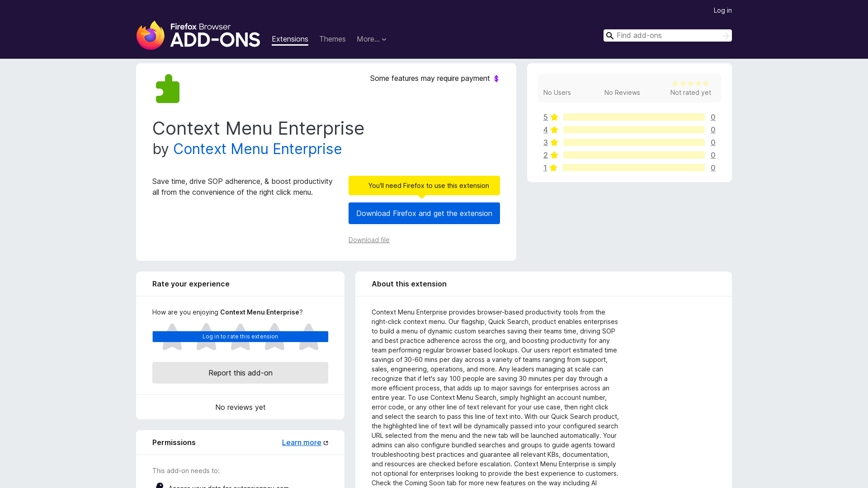Focus the Find add-ons search field
Screen dimensions: 868x488
(667, 36)
